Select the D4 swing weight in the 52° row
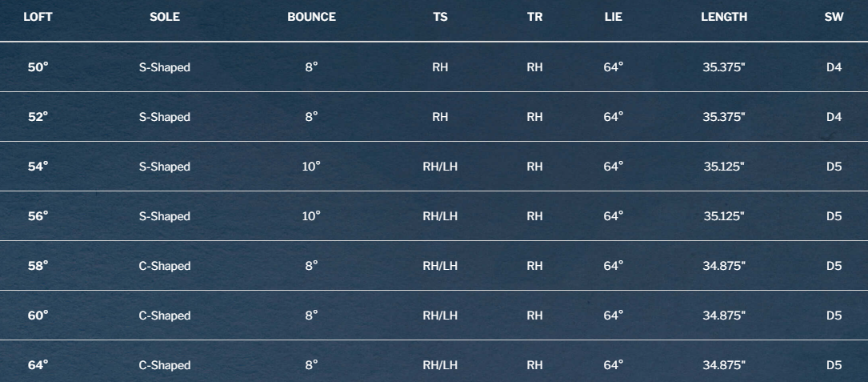The image size is (868, 382). click(x=834, y=117)
